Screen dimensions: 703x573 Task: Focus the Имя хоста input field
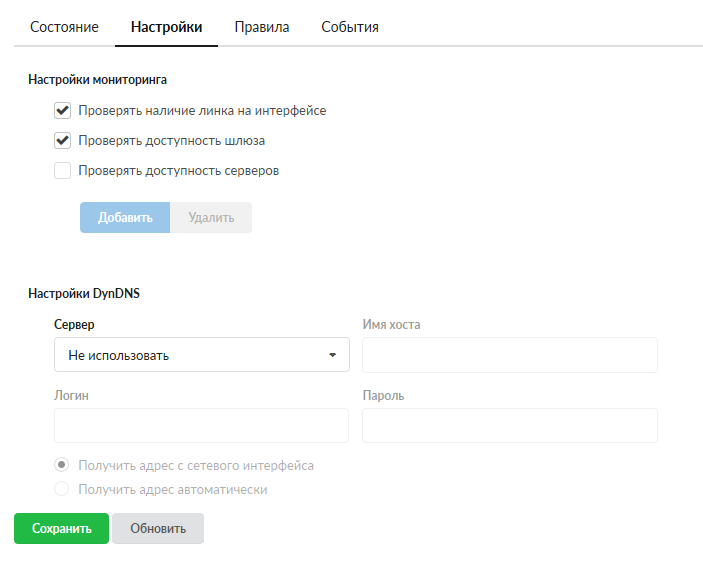tap(509, 355)
